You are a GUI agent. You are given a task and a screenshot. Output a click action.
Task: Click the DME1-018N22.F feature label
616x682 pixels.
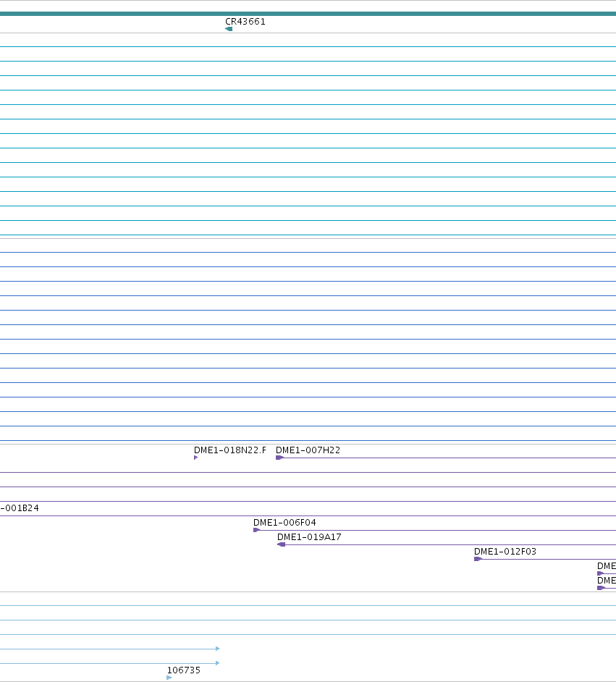coord(230,450)
